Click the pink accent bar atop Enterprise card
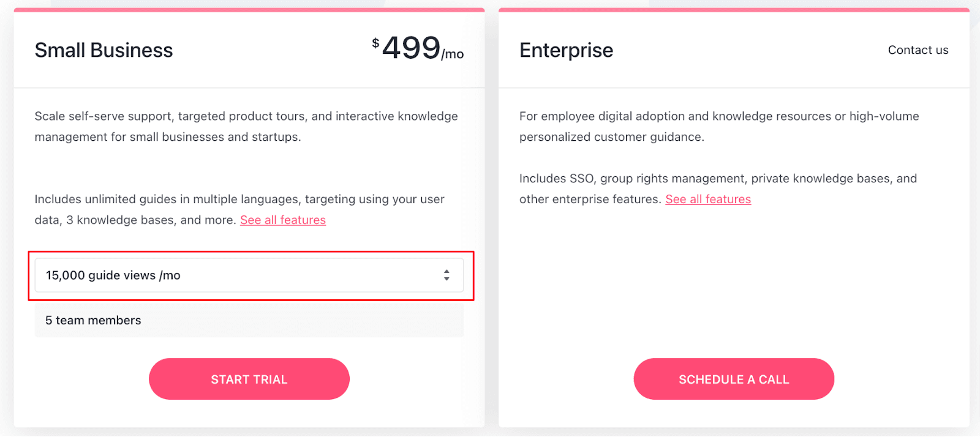The image size is (980, 437). (x=734, y=10)
